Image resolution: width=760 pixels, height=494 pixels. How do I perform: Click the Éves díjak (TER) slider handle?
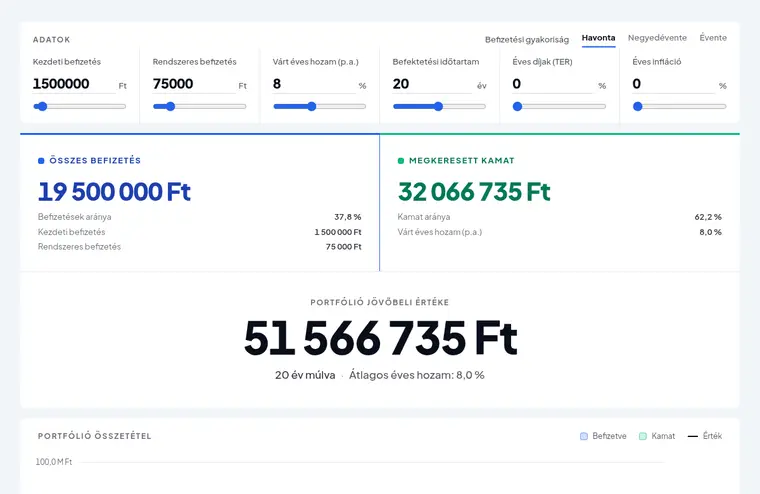tap(518, 107)
